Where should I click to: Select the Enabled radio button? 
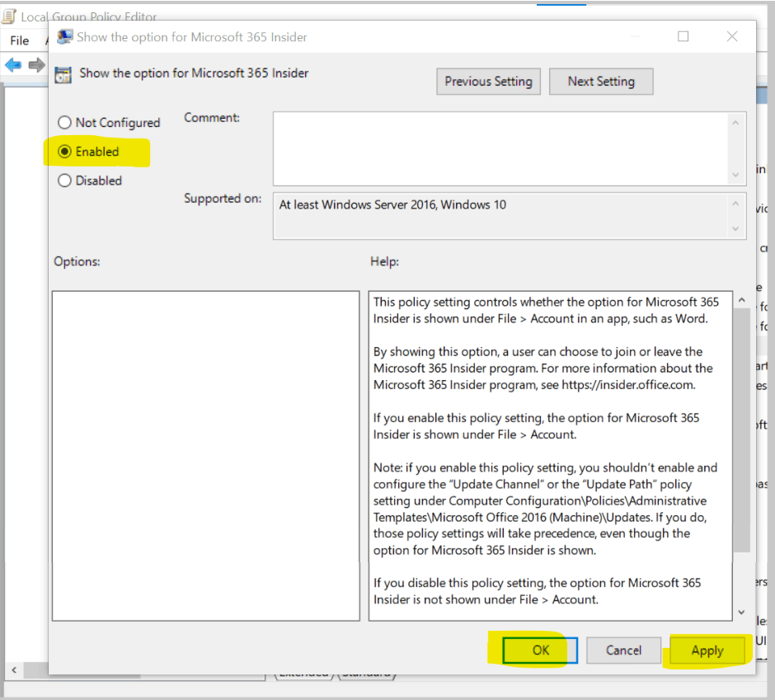(x=65, y=151)
